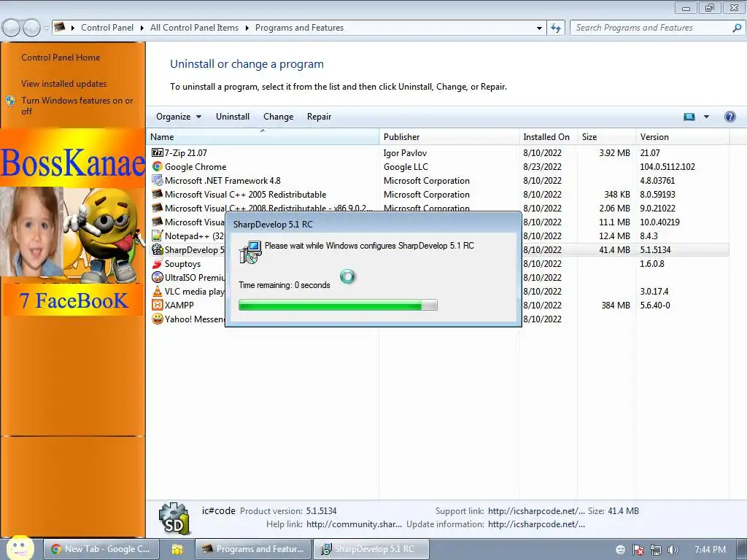Click the change view icon in toolbar
The image size is (747, 560).
(689, 117)
